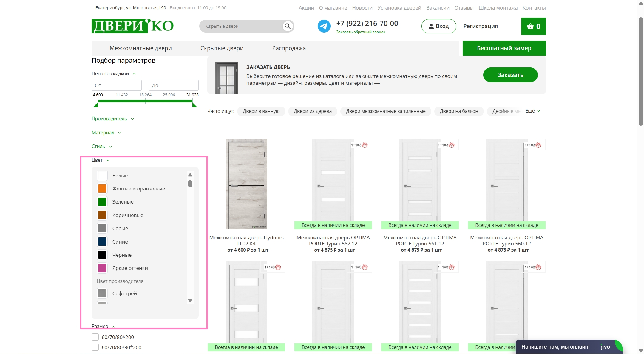The width and height of the screenshot is (644, 354).
Task: Open the Telegram contact icon
Action: pos(324,26)
